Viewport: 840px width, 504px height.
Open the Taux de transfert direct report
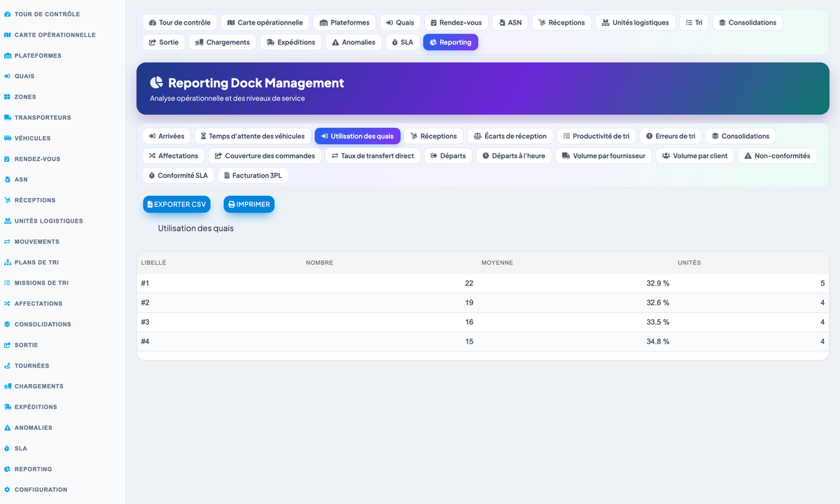coord(373,155)
